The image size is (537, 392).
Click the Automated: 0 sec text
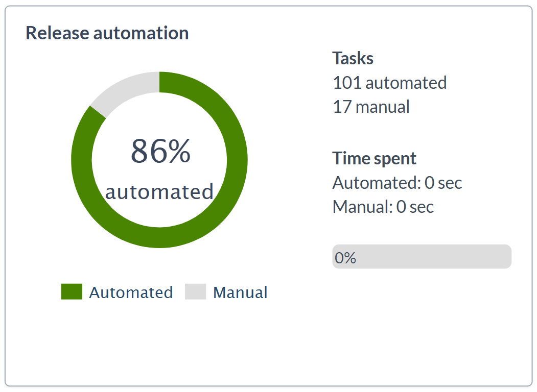397,183
